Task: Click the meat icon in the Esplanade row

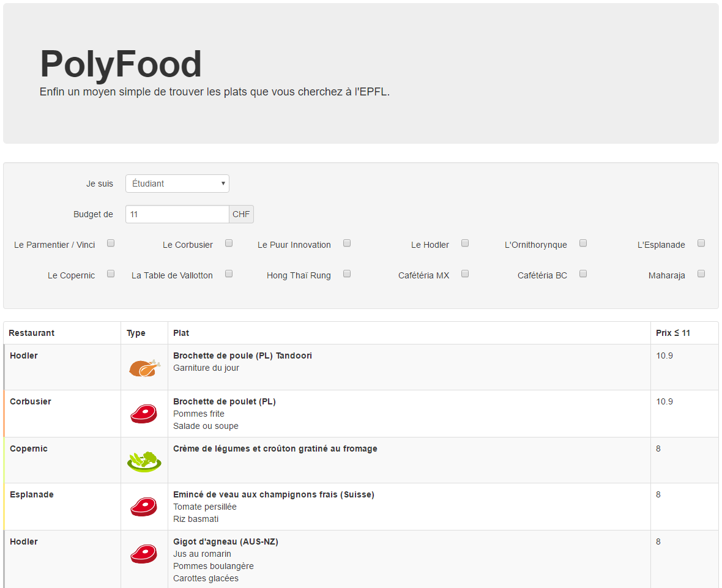Action: pyautogui.click(x=144, y=507)
